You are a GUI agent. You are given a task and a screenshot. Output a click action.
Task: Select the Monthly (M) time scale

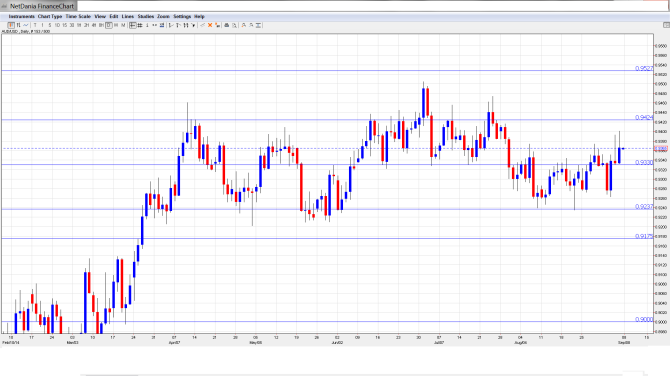[x=123, y=26]
